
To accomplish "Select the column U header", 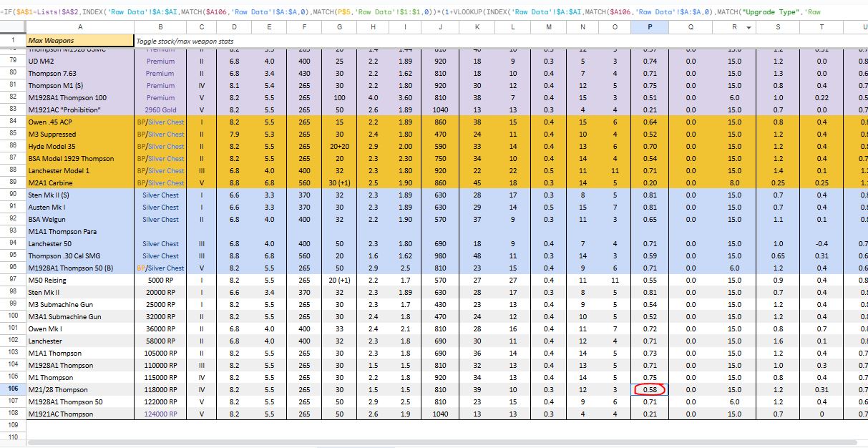I will pyautogui.click(x=863, y=27).
